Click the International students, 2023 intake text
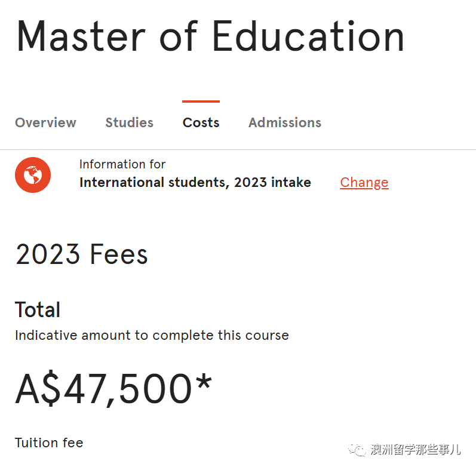The height and width of the screenshot is (470, 476). coord(195,183)
